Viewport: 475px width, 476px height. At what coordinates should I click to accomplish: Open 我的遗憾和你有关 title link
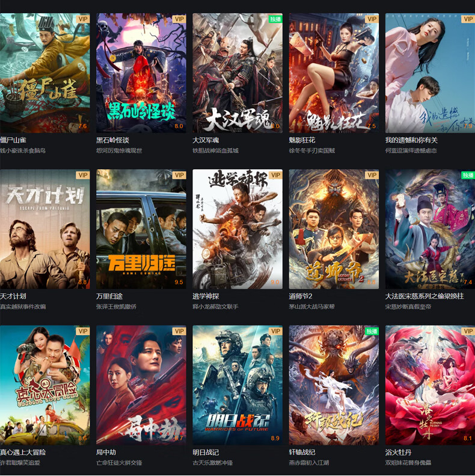[x=411, y=140]
